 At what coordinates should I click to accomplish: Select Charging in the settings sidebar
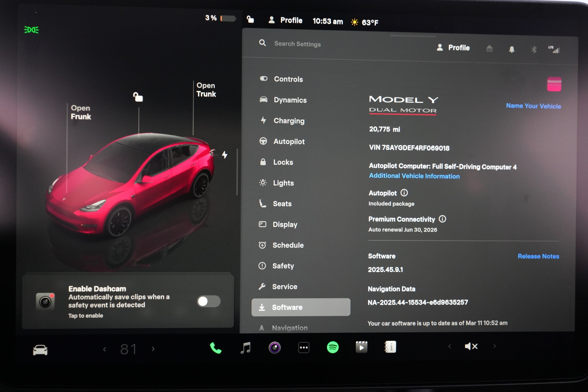click(x=290, y=121)
